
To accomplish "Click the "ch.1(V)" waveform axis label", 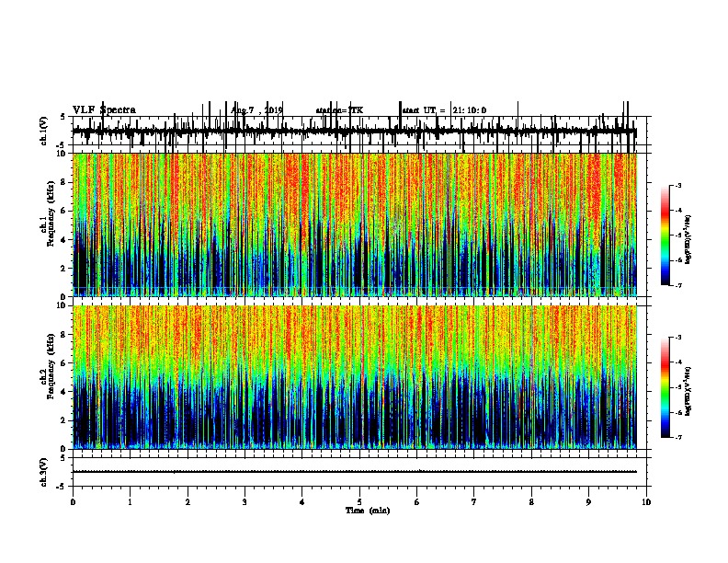I will coord(44,131).
